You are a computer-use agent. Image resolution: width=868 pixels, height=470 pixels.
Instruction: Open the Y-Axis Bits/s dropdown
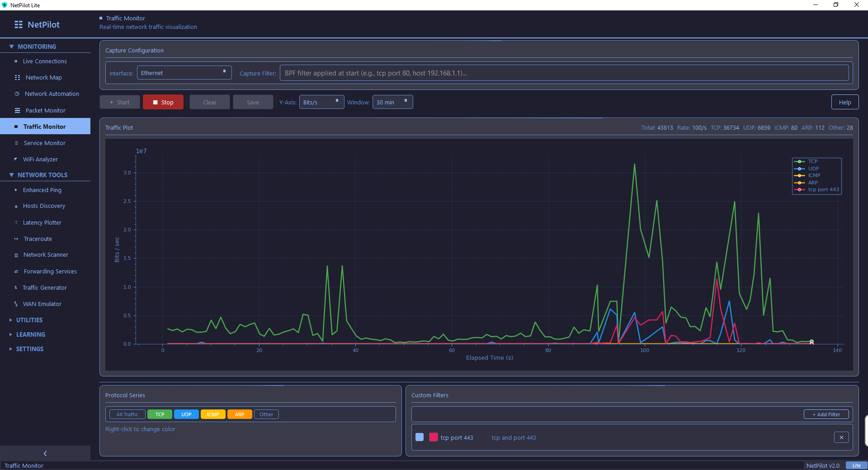click(x=321, y=102)
